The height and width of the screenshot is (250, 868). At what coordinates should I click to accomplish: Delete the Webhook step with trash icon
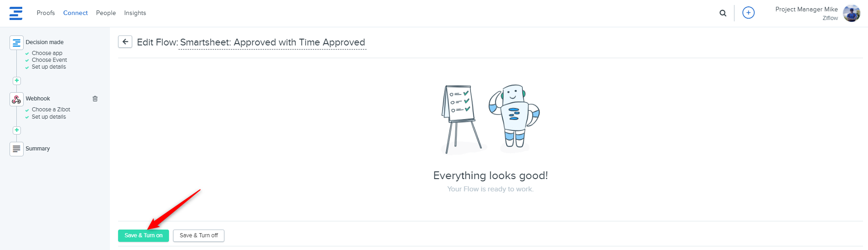pos(95,99)
